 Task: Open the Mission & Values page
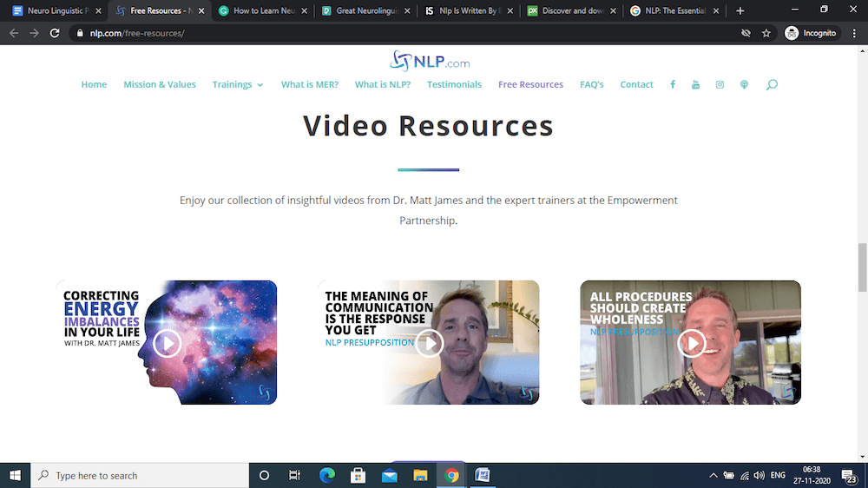[x=160, y=84]
